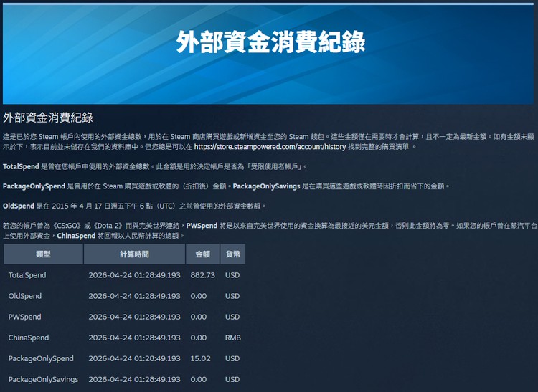Click USD in the TotalSpend row
This screenshot has height=392, width=538.
[232, 275]
